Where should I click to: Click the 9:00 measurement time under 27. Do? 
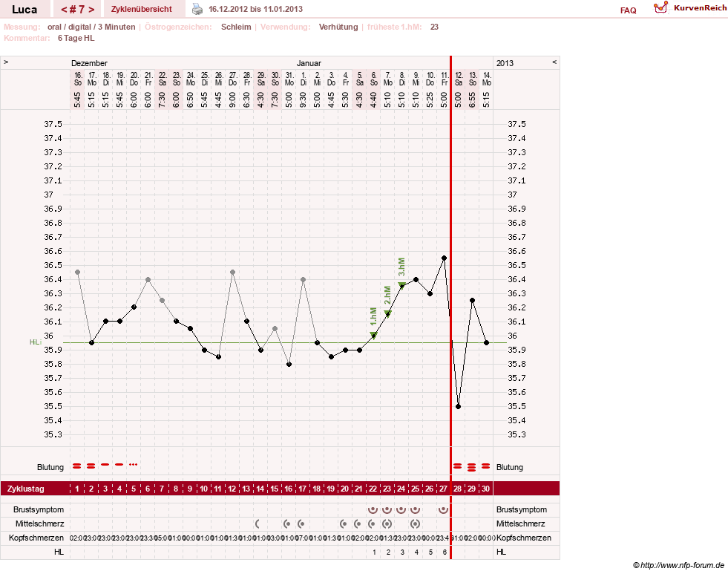(x=232, y=100)
